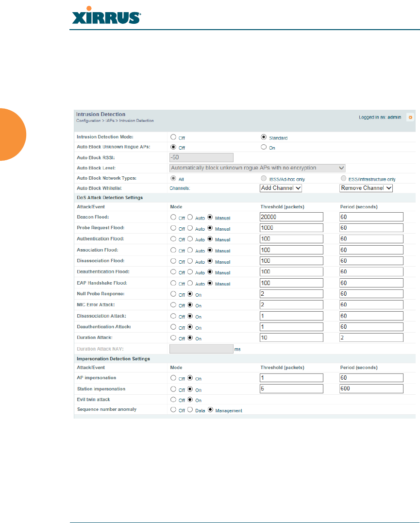Screen dimensions: 420x523
Task: Edit the MIC Error Attack period field
Action: click(x=371, y=304)
